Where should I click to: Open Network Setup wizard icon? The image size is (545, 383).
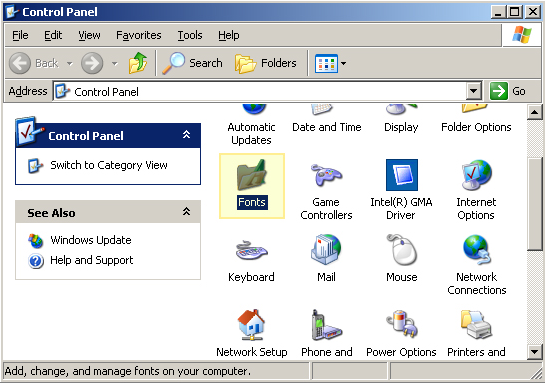252,325
